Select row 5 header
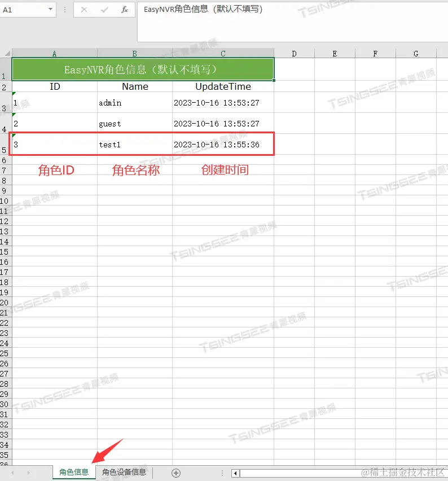This screenshot has width=448, height=481. click(6, 144)
